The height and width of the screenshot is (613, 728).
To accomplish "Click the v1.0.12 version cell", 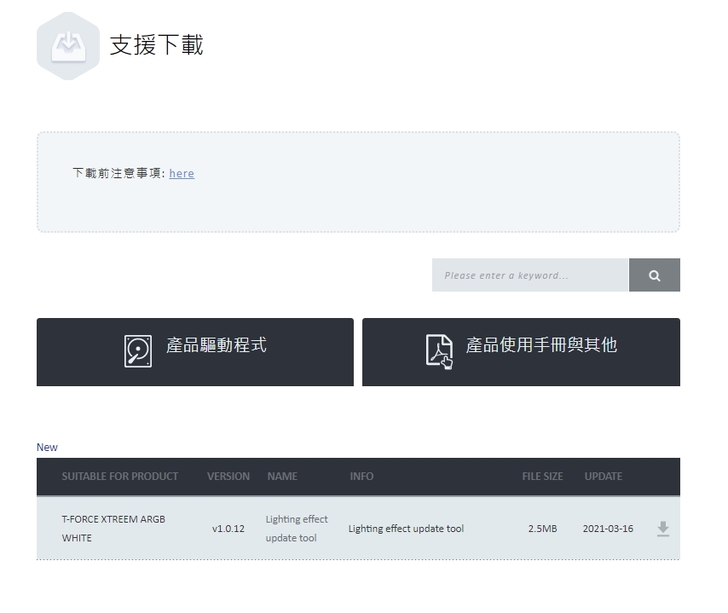I will (x=228, y=529).
